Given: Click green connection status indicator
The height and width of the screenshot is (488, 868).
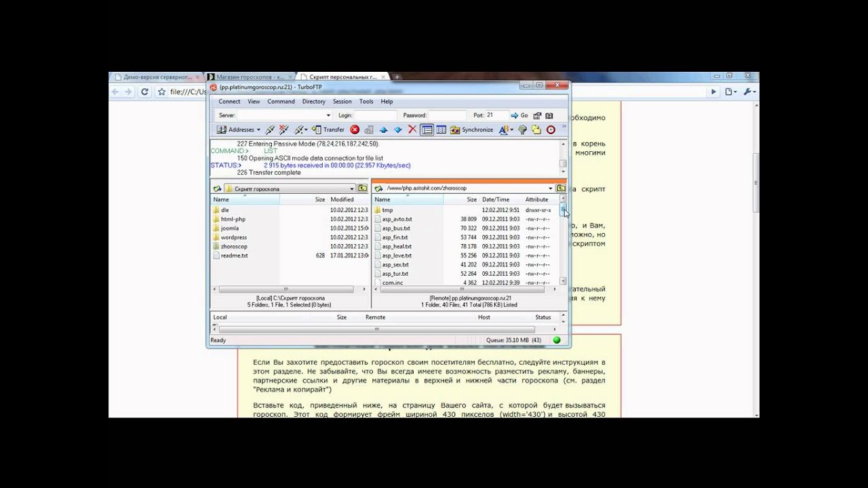Looking at the screenshot, I should [x=557, y=340].
